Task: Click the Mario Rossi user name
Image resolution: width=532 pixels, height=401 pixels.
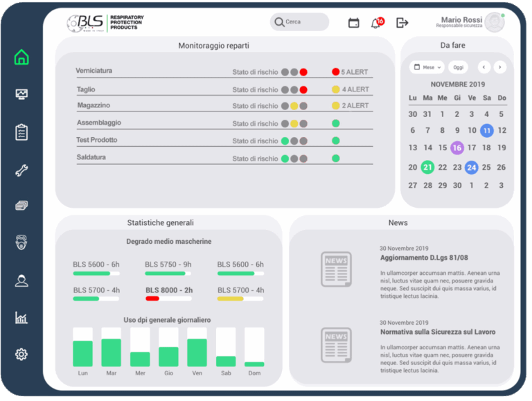Action: [x=461, y=19]
